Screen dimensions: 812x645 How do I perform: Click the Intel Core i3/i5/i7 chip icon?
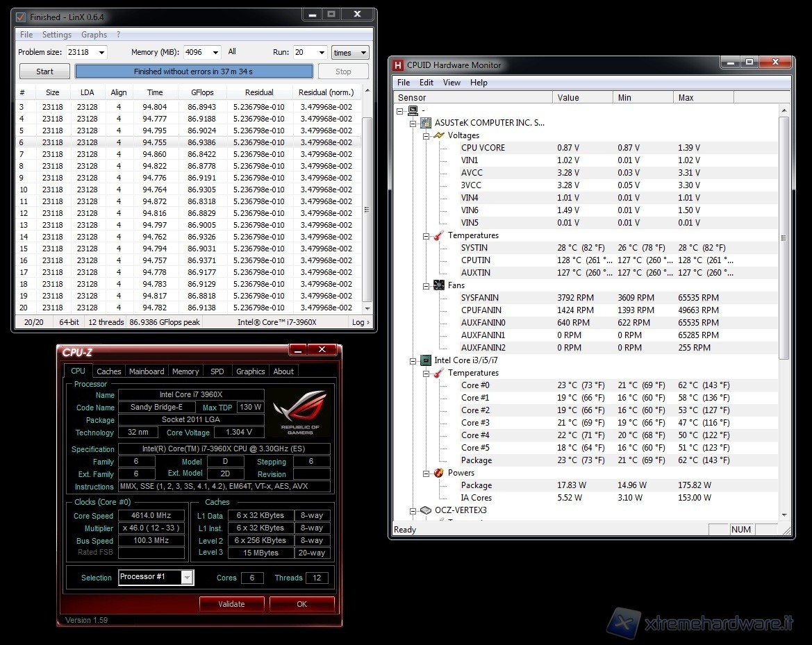(425, 360)
